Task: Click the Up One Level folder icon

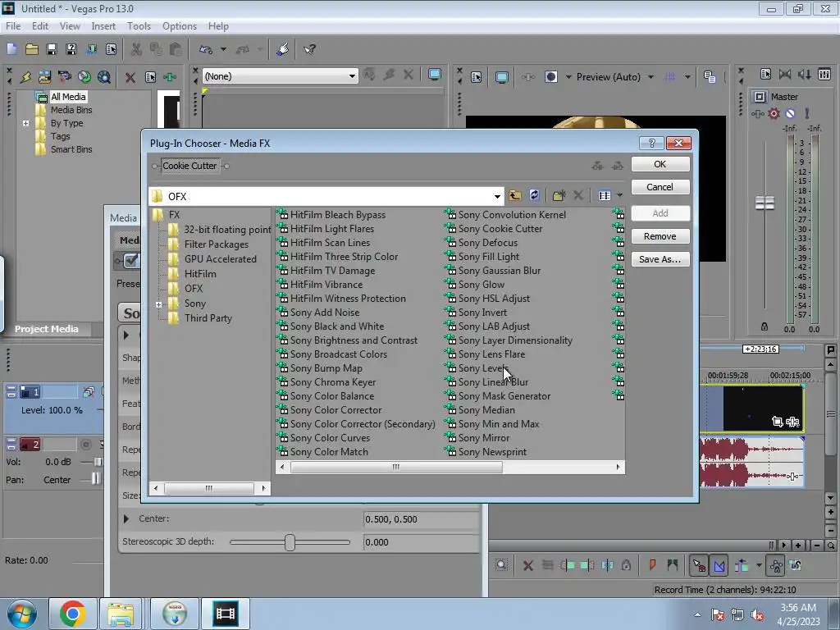Action: pyautogui.click(x=515, y=195)
